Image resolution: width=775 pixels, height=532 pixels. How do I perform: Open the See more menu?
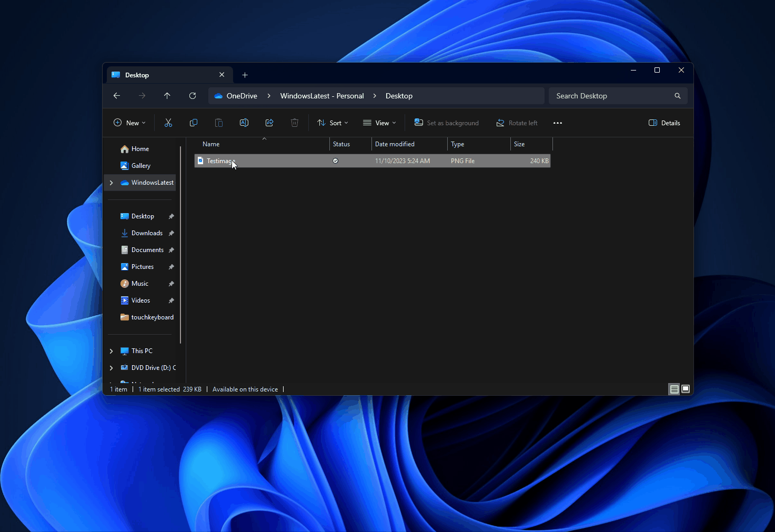558,123
